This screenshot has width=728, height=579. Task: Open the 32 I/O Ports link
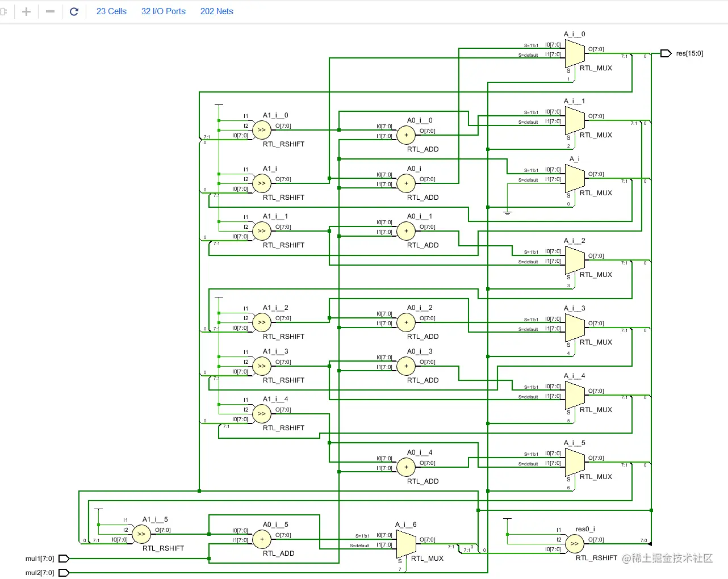pyautogui.click(x=164, y=11)
